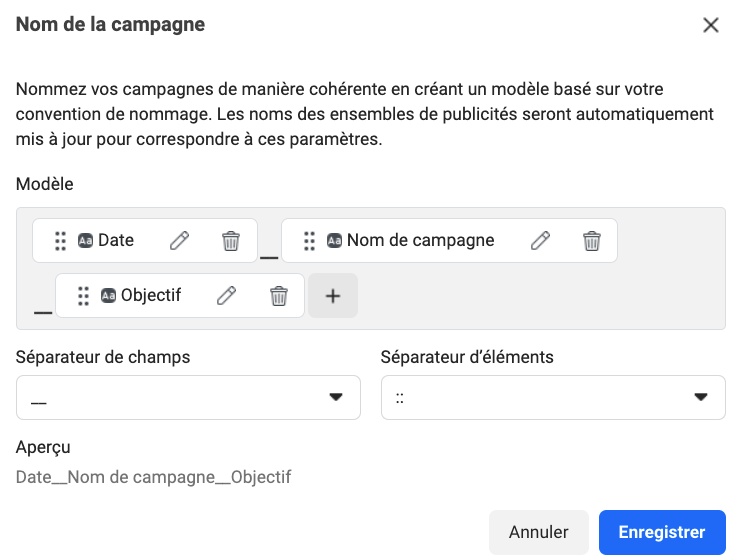This screenshot has height=560, width=740.
Task: Edit the Objectif field with pencil
Action: pos(227,296)
